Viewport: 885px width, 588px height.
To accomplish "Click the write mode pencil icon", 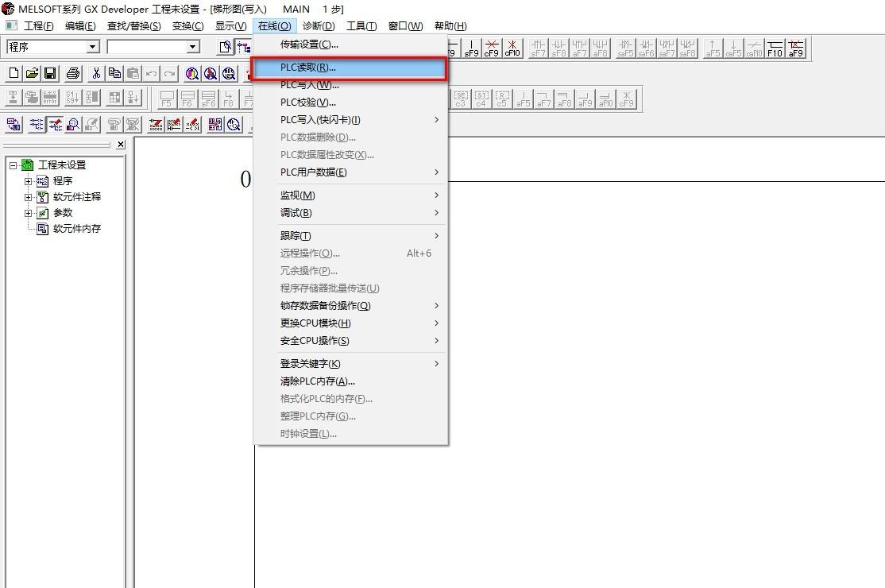I will coord(56,124).
